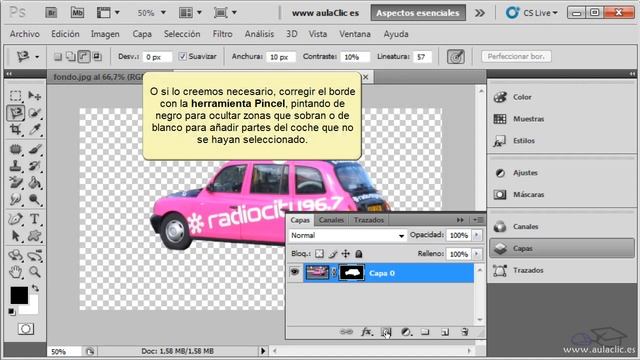
Task: Select the Magnetic Lasso tool
Action: click(x=16, y=113)
